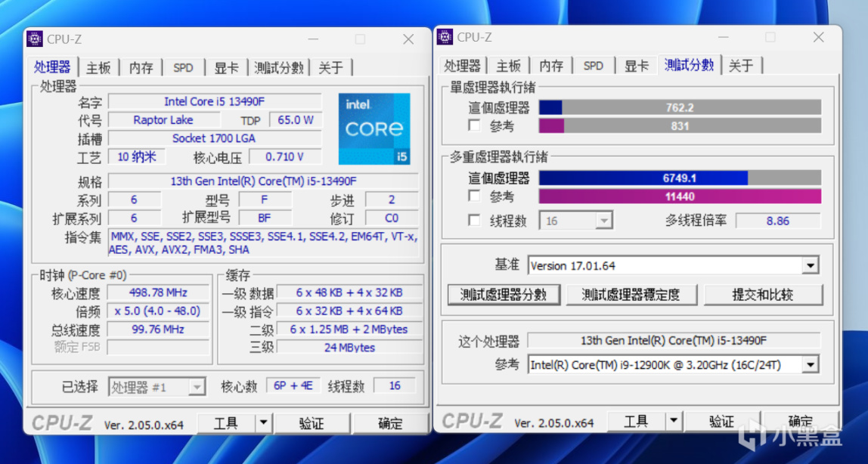
Task: Switch to 处理器 tab in right window
Action: click(462, 66)
